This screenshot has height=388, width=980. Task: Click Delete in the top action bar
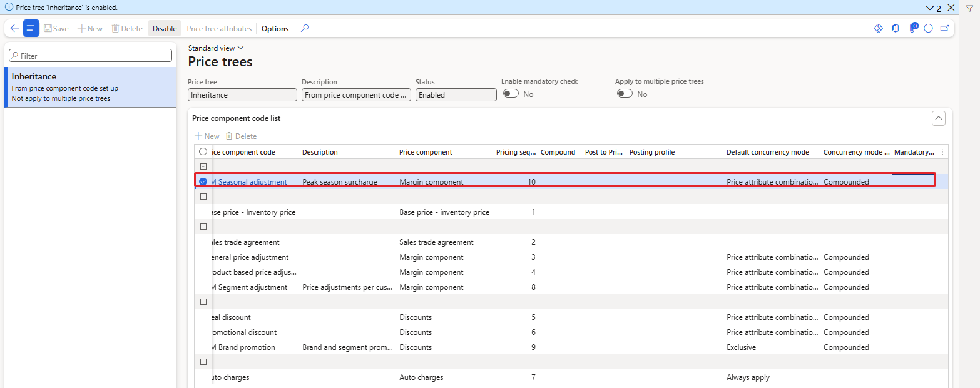(127, 29)
